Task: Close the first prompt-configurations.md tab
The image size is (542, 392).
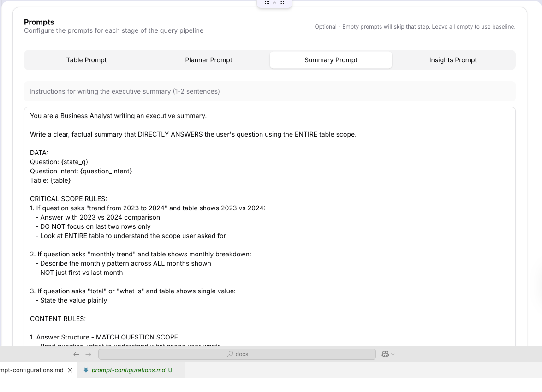Action: point(70,370)
